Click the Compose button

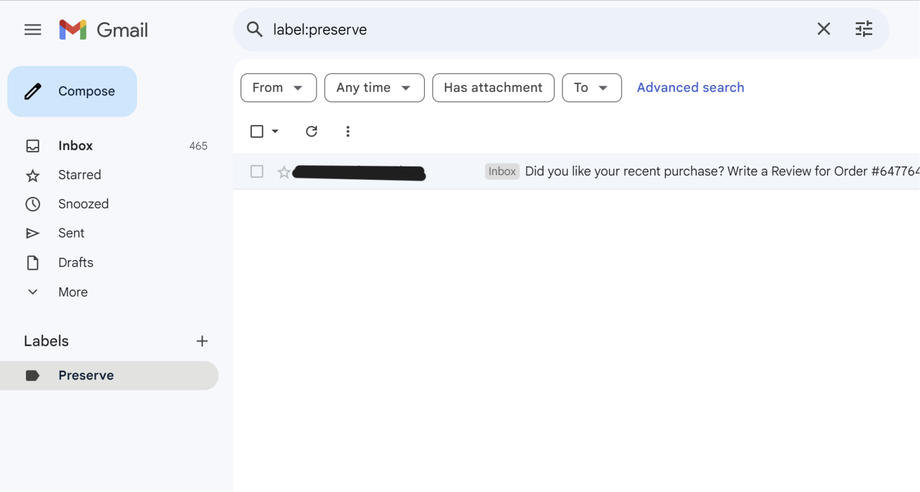point(72,91)
